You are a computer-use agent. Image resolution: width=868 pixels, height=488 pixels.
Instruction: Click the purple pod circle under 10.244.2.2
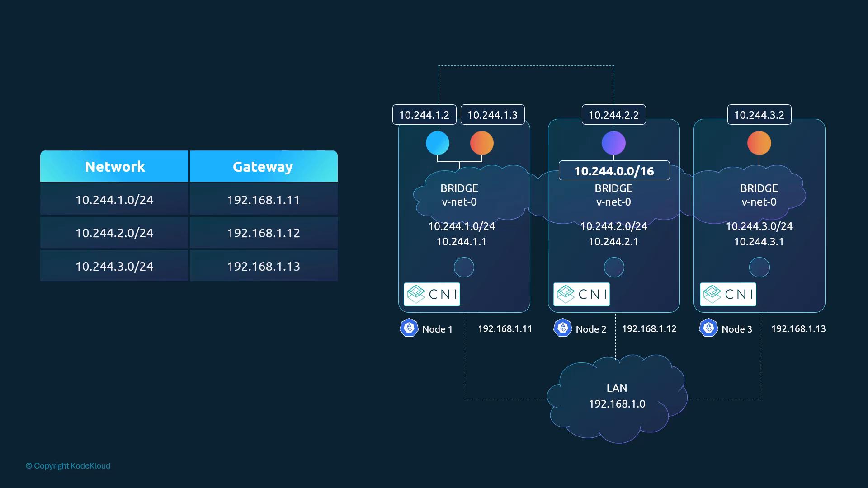tap(614, 143)
